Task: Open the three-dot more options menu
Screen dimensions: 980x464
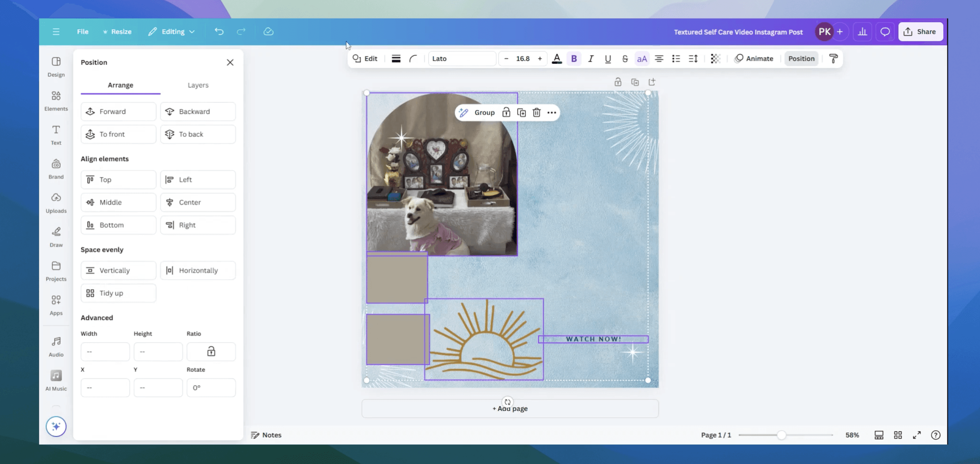Action: pos(552,112)
